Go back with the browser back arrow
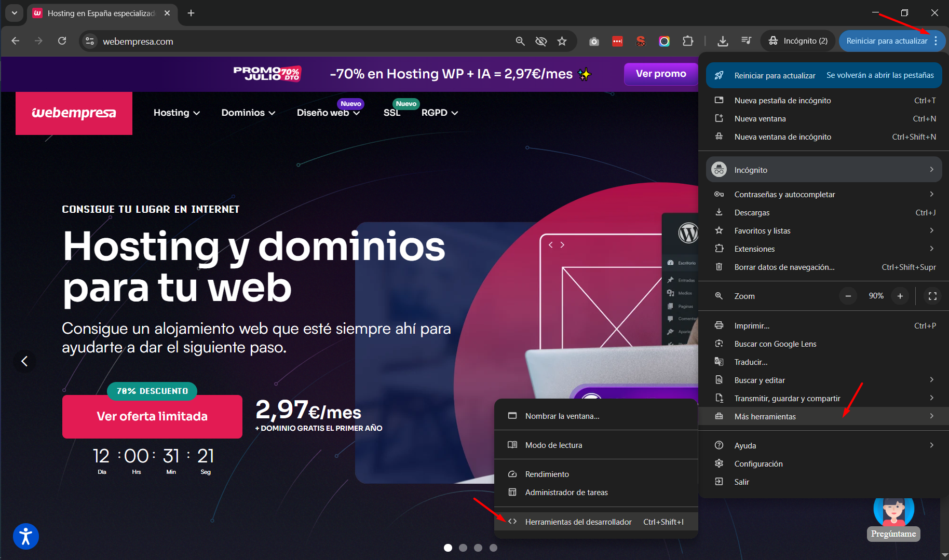The height and width of the screenshot is (560, 949). pyautogui.click(x=16, y=41)
